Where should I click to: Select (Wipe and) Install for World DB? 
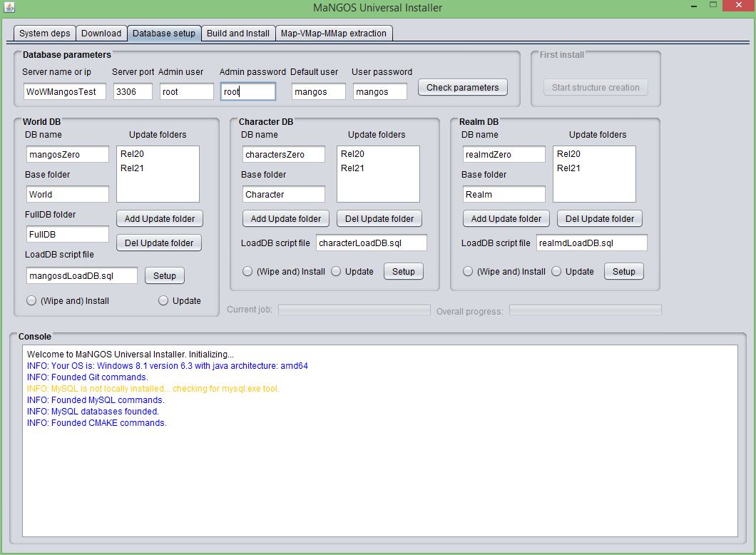click(x=68, y=301)
